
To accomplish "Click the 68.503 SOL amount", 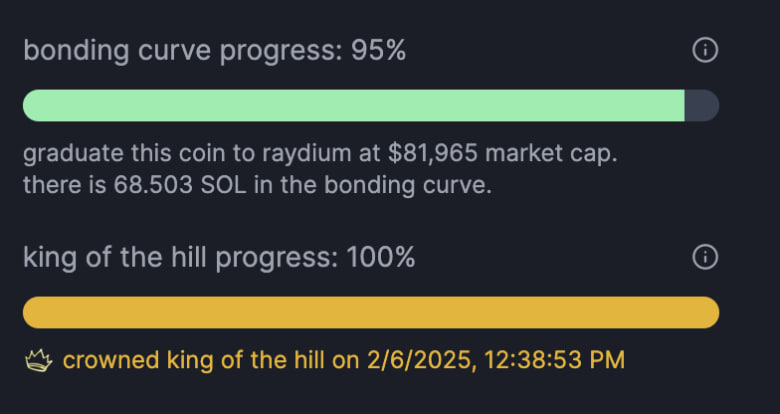I will tap(180, 185).
